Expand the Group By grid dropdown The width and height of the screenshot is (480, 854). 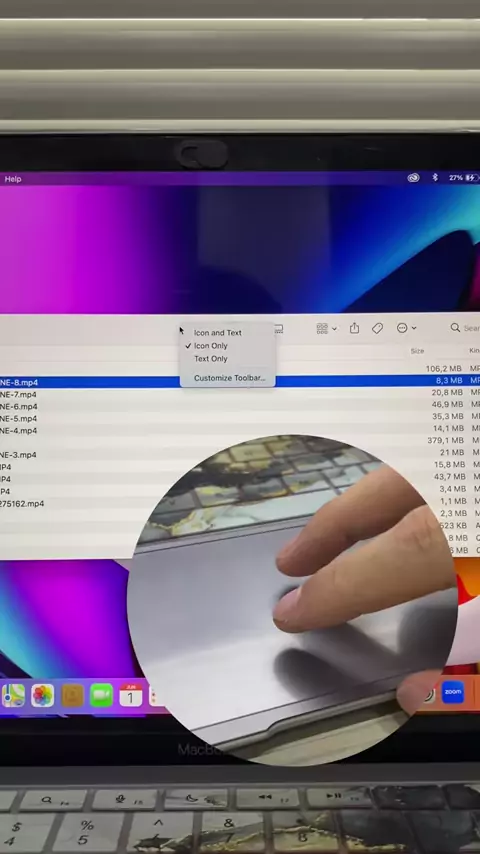326,328
